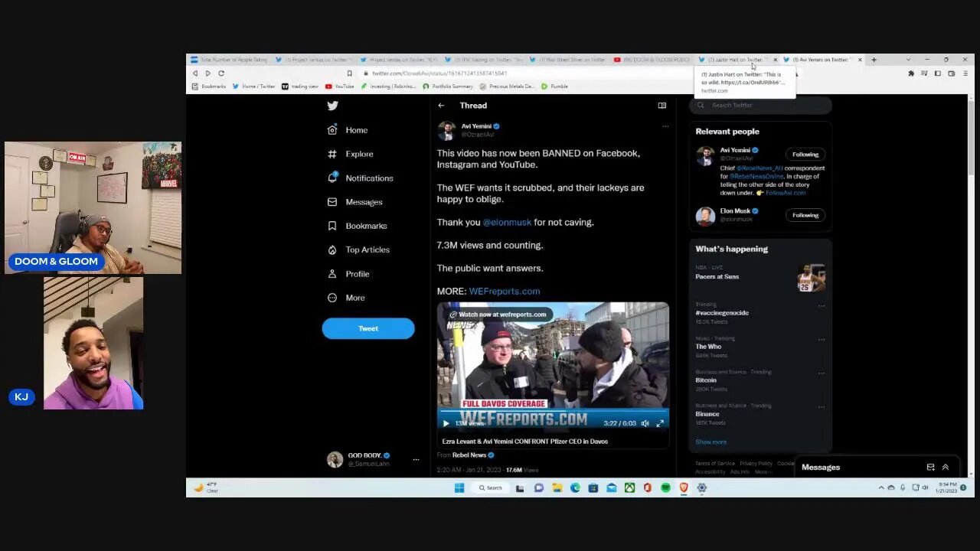Click Following button beside Elon Musk
This screenshot has height=551, width=980.
click(805, 215)
